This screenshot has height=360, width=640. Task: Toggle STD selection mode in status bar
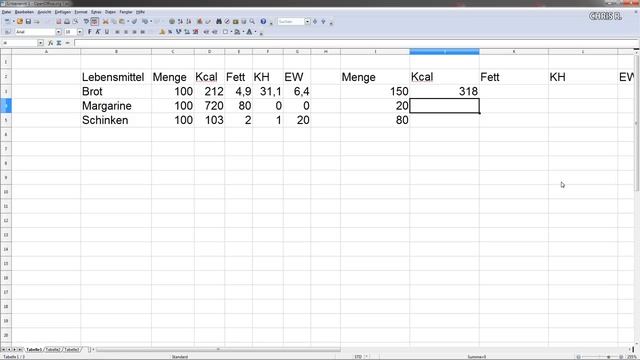pyautogui.click(x=358, y=357)
